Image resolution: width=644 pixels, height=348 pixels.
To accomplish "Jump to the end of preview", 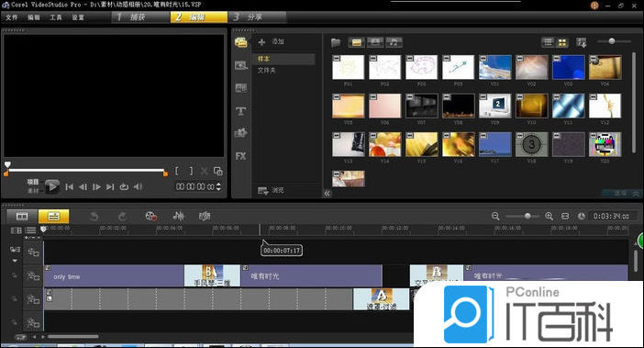I will tap(110, 187).
